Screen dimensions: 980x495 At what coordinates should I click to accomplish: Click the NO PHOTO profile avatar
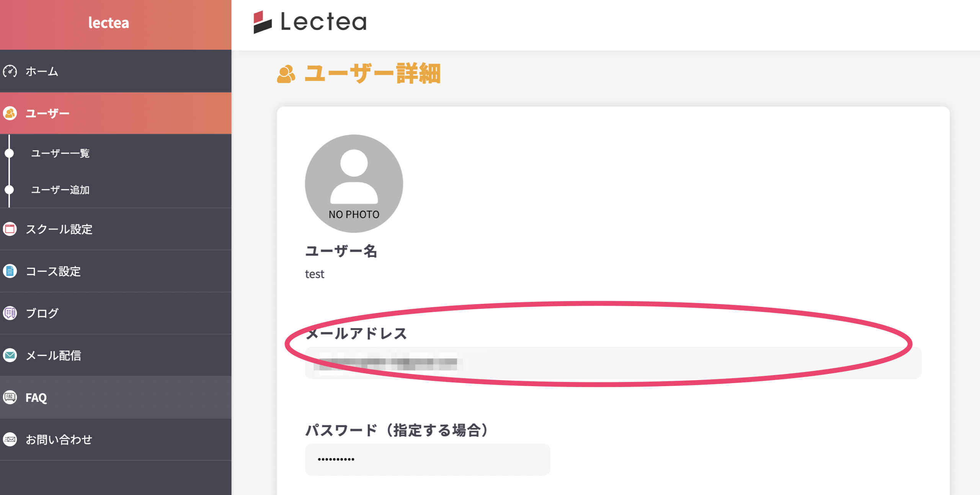coord(354,183)
